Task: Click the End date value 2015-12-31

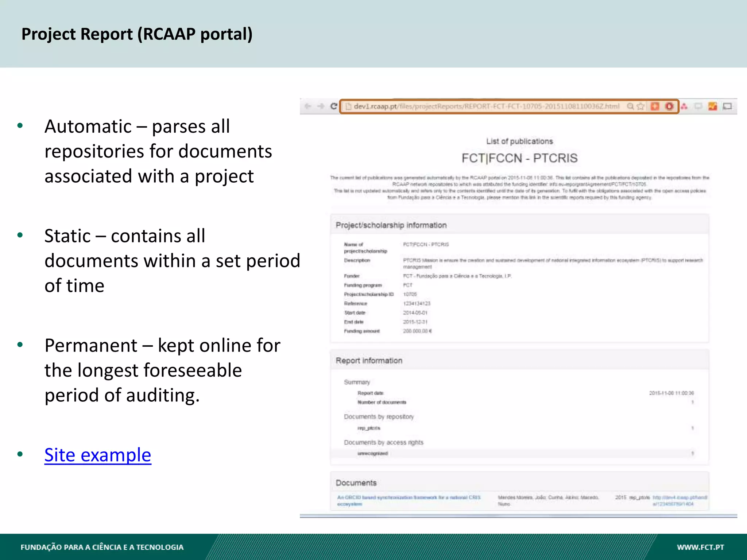Action: (x=415, y=322)
